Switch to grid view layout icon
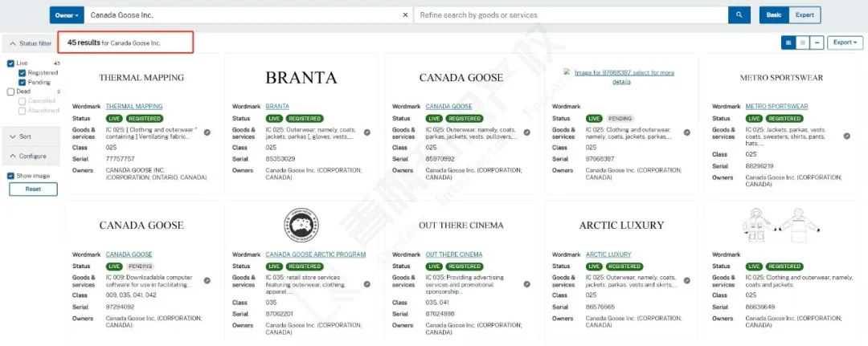 788,43
